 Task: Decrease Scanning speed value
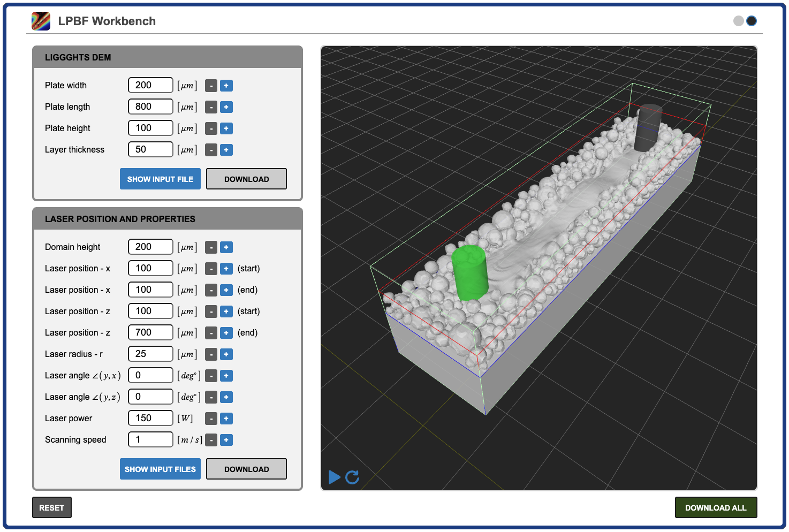(211, 440)
